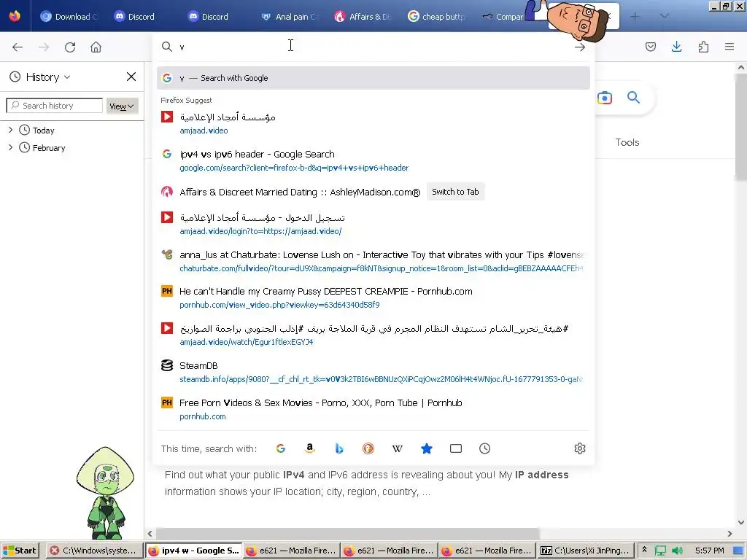Search History clock icon
The image size is (747, 560).
pos(484,448)
